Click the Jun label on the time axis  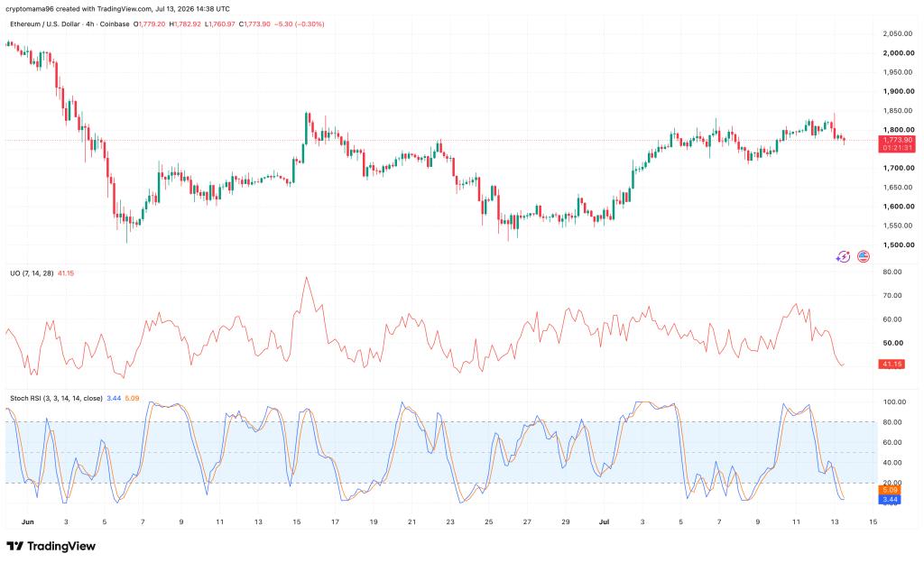pyautogui.click(x=28, y=521)
